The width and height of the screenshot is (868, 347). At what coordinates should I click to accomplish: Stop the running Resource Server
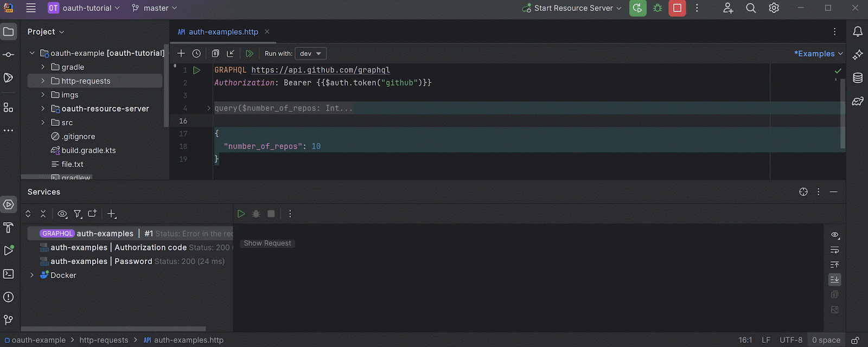coord(677,8)
